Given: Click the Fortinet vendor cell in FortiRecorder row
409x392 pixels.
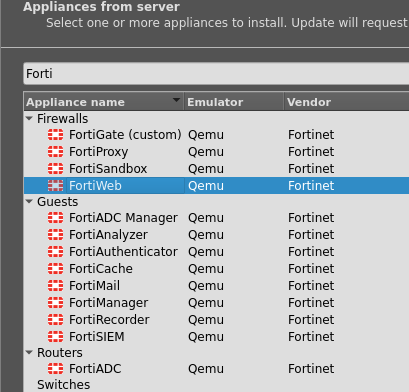Looking at the screenshot, I should 311,320.
